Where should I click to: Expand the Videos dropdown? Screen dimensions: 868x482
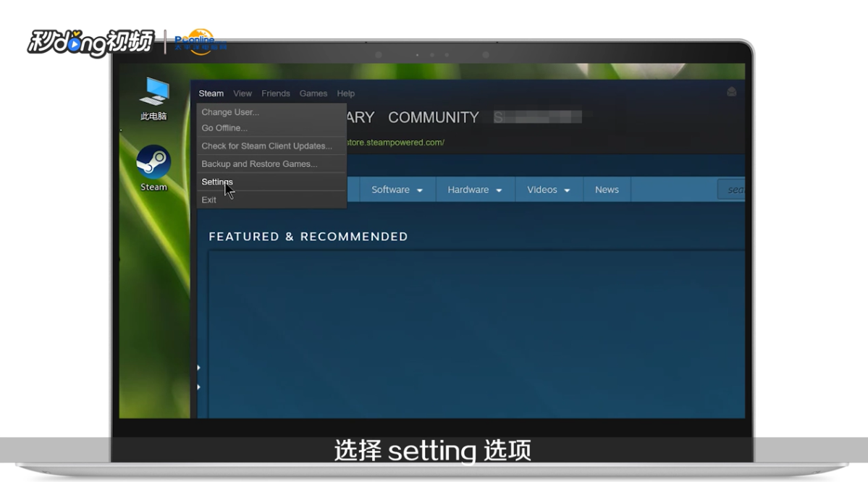pos(543,189)
